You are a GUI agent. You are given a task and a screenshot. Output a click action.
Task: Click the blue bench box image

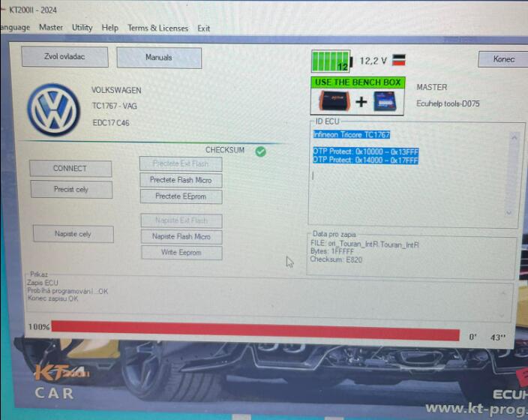tap(385, 101)
